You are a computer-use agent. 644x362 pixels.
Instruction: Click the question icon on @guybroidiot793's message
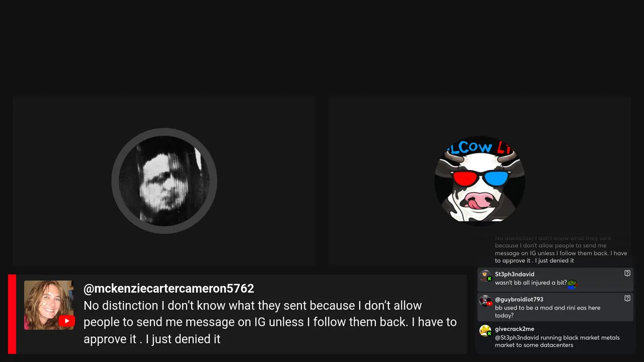(627, 299)
